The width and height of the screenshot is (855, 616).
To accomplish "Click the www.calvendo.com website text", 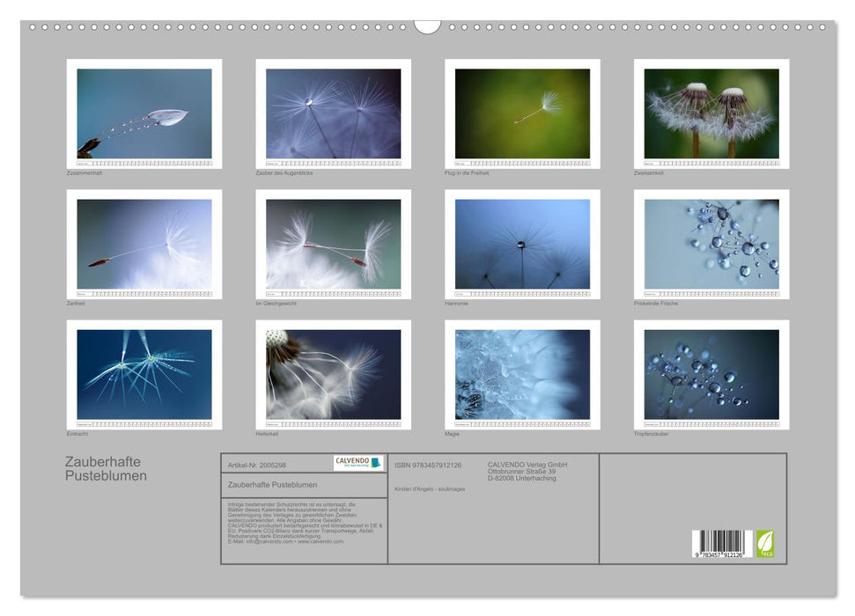I will (x=320, y=541).
